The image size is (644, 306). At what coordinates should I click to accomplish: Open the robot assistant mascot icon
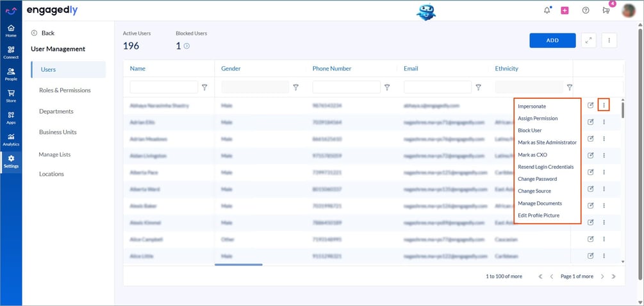[x=426, y=11]
